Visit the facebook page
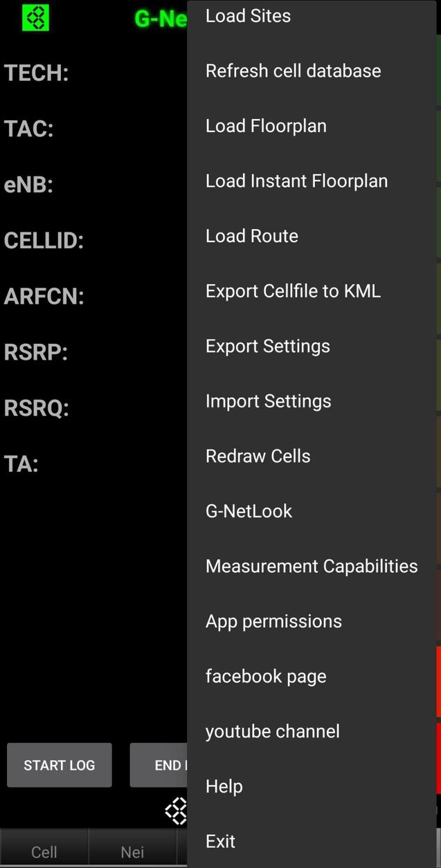Screen dimensions: 441x868 (266, 676)
